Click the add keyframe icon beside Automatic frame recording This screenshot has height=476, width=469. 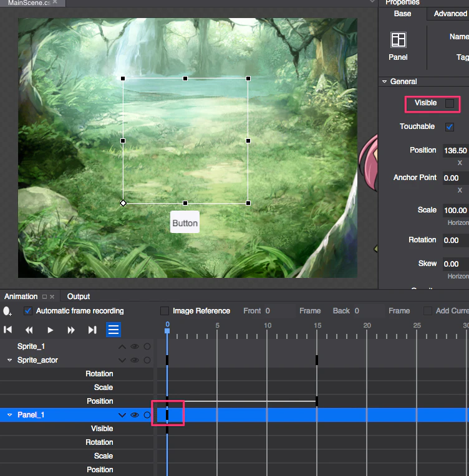pos(7,311)
